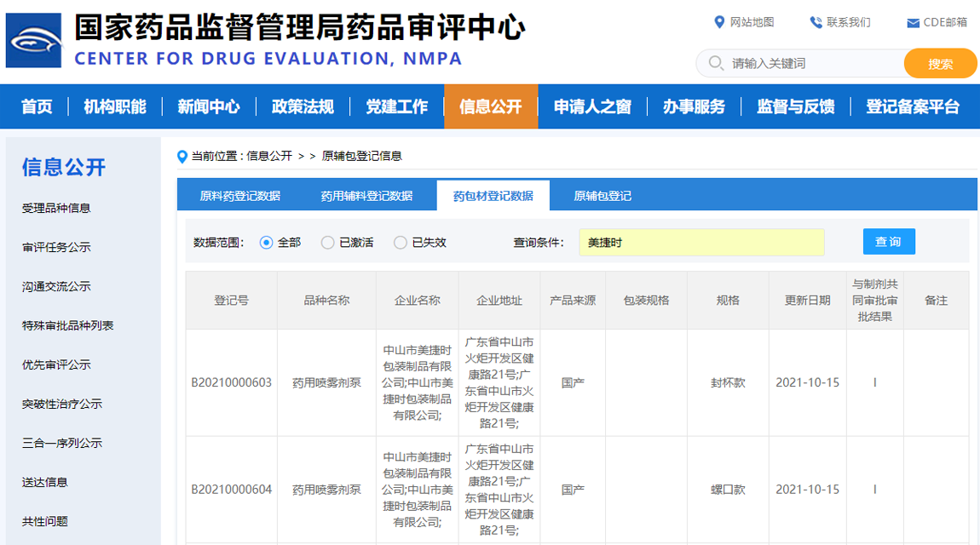
Task: Open 网站地图 link
Action: (x=752, y=22)
